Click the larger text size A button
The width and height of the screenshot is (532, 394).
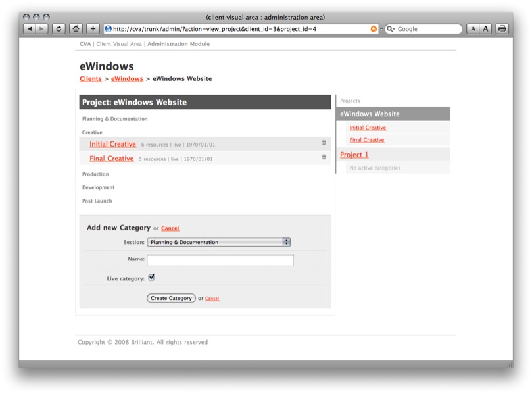point(485,29)
